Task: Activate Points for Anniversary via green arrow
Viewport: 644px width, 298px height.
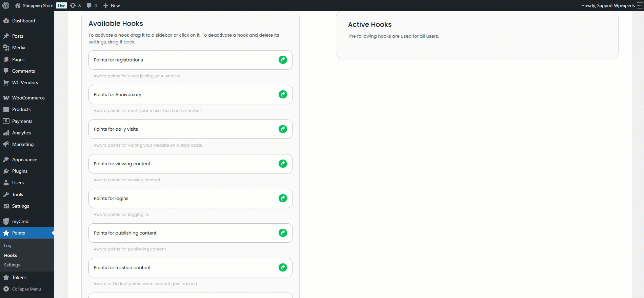Action: point(283,94)
